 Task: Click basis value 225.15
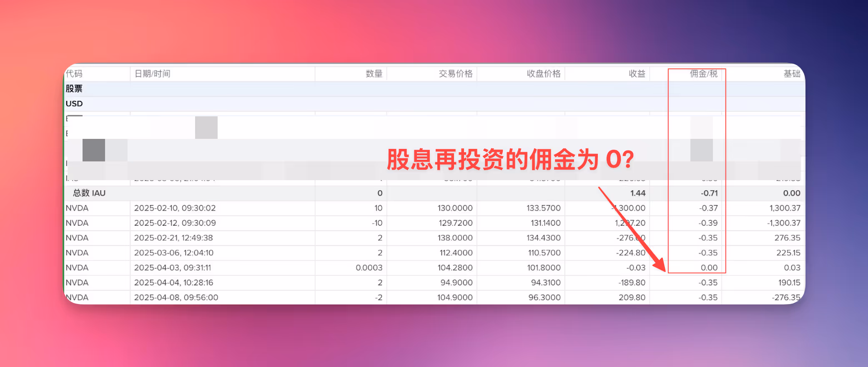pos(788,253)
